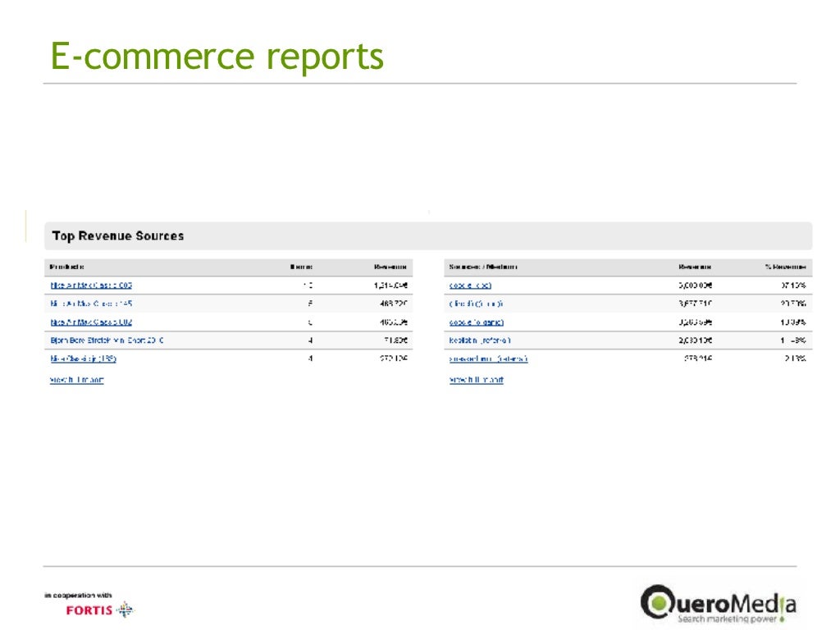This screenshot has width=840, height=630.
Task: Click the Revenue header in Sources table
Action: [695, 267]
